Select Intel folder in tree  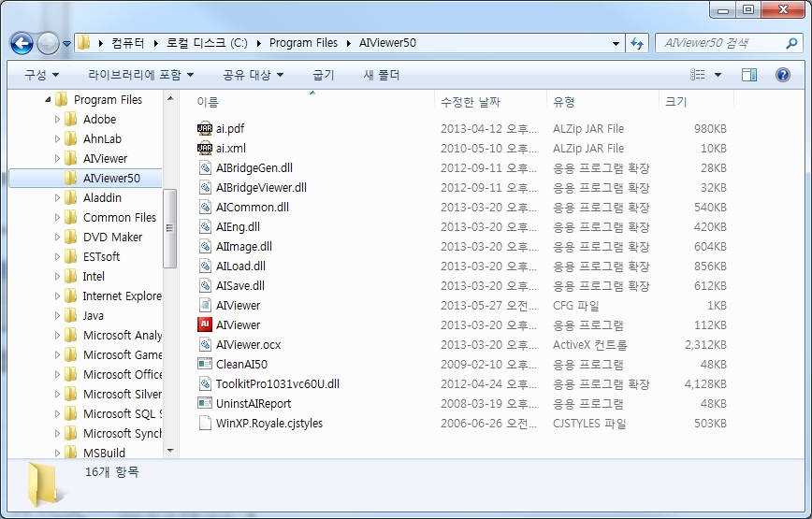pyautogui.click(x=94, y=276)
